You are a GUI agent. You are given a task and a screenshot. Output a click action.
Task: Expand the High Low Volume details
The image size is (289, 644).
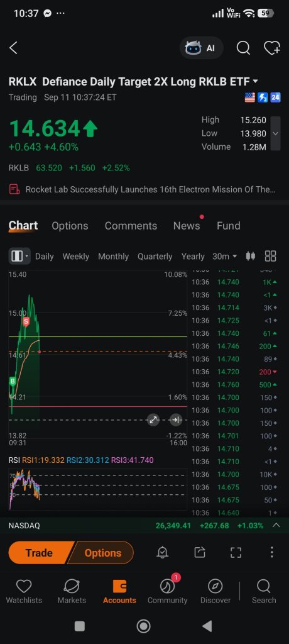tap(275, 133)
